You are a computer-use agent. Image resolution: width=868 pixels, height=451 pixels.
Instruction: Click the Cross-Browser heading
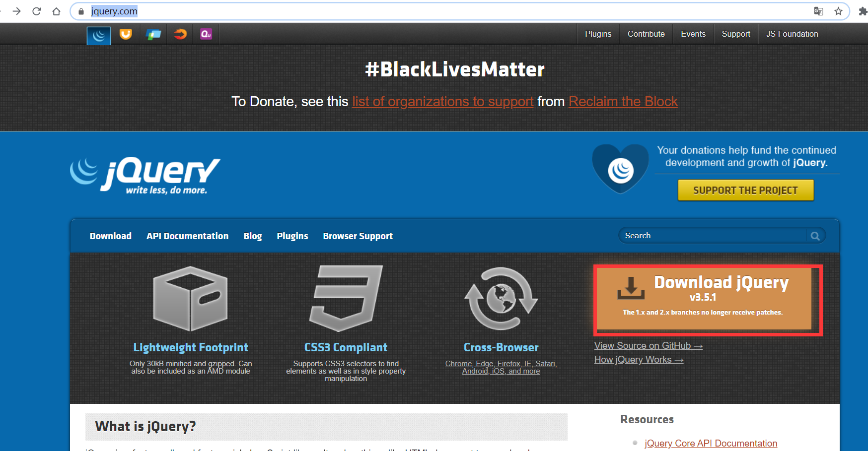click(x=501, y=348)
